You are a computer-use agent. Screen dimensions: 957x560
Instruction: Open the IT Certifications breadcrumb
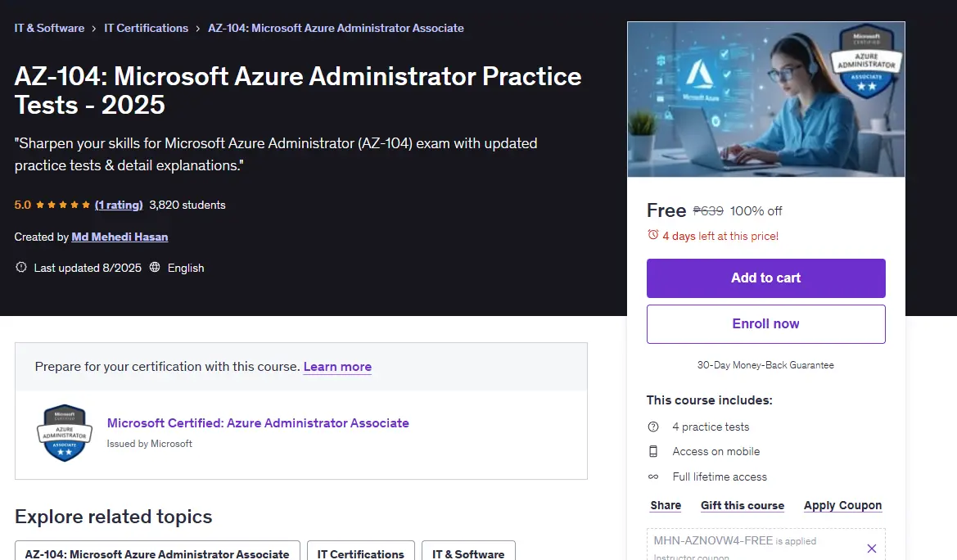click(x=146, y=28)
